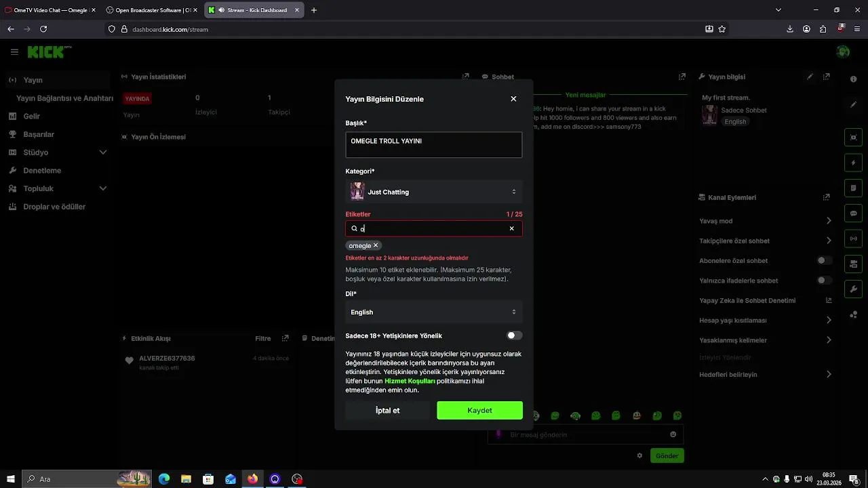Viewport: 868px width, 488px height.
Task: Open Yayın in the sidebar
Action: tap(57, 80)
